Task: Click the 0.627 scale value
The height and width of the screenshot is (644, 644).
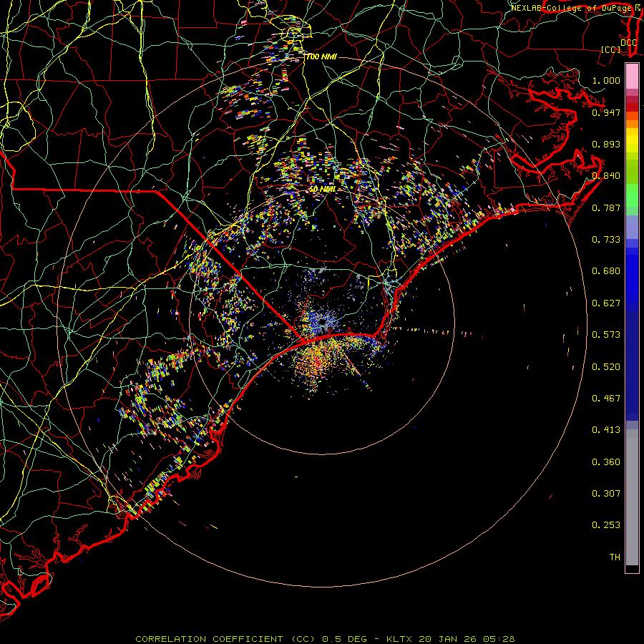Action: tap(606, 303)
